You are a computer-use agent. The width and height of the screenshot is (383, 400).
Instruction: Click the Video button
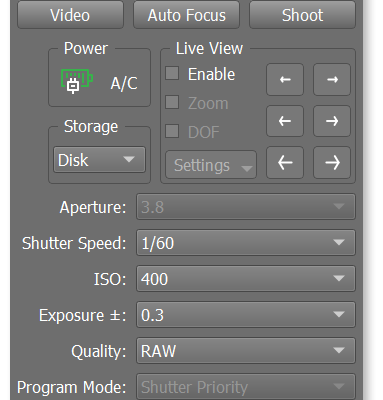70,15
